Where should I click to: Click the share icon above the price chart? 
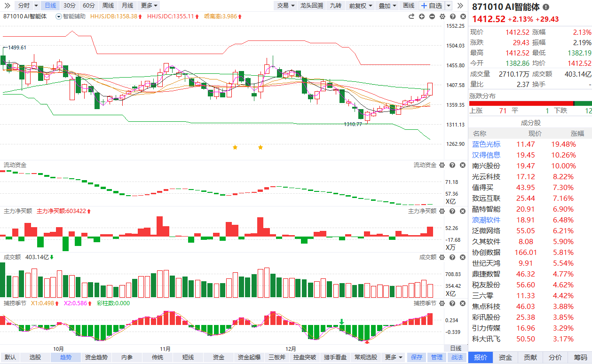coord(411,16)
